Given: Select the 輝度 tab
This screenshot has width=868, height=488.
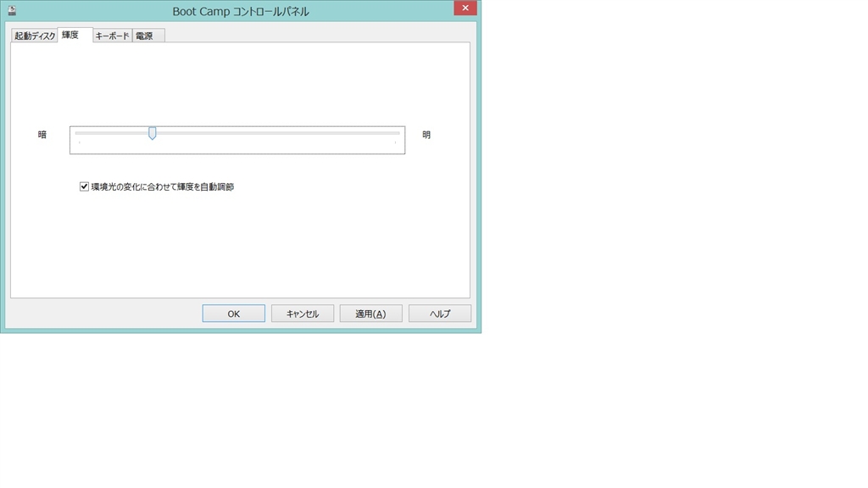Looking at the screenshot, I should click(x=75, y=34).
